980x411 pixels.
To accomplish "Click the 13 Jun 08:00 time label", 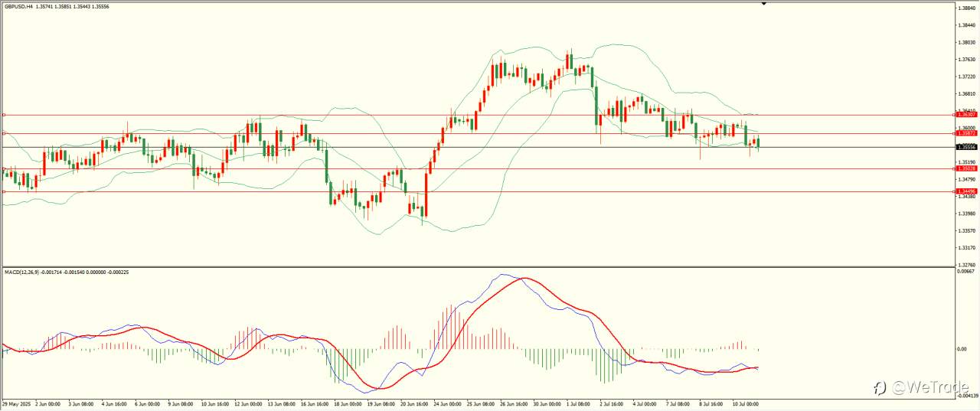I will tap(282, 403).
